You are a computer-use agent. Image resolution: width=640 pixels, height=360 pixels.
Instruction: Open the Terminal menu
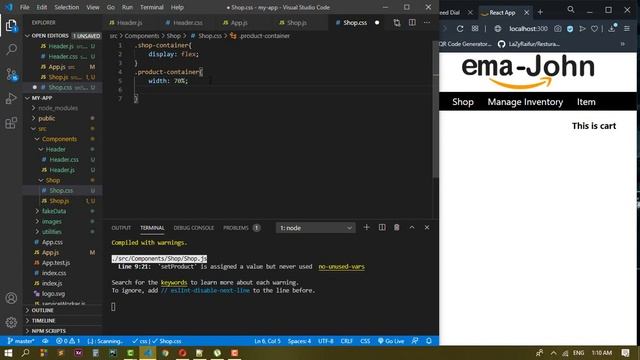coord(151,7)
